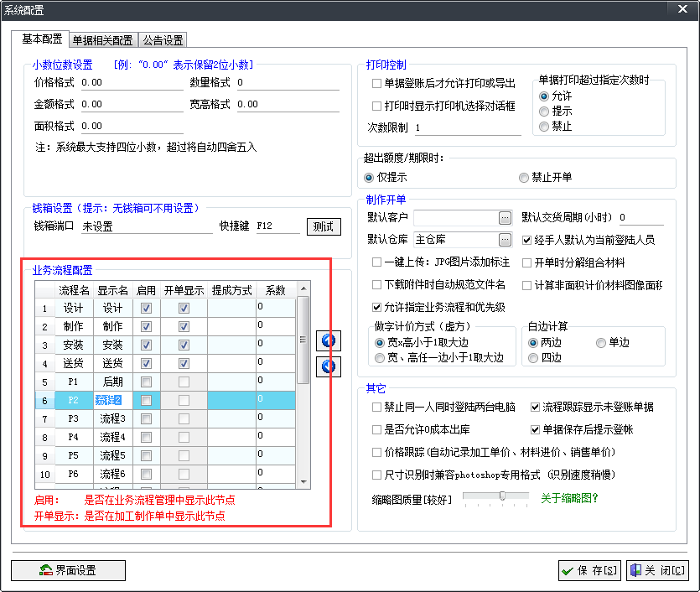
Task: Click the green checkmark on 保存 button
Action: coord(568,571)
